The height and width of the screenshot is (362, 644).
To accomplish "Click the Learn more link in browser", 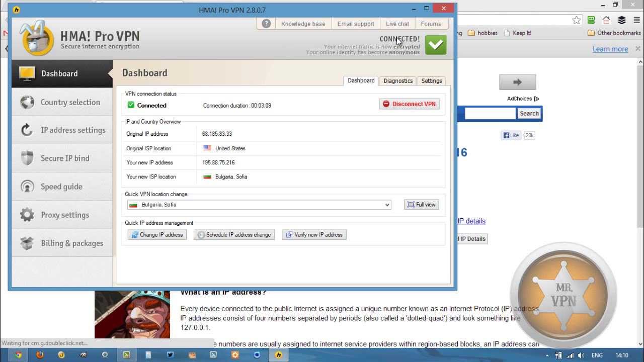I will coord(610,49).
